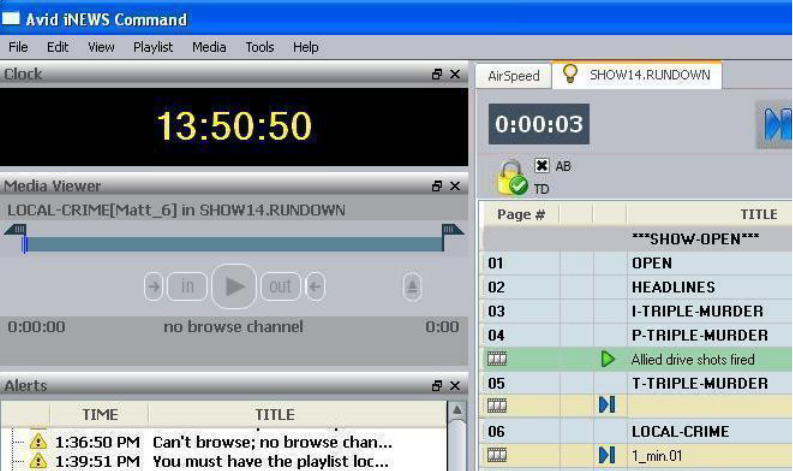Close the Media Viewer panel
The height and width of the screenshot is (471, 793).
(455, 186)
